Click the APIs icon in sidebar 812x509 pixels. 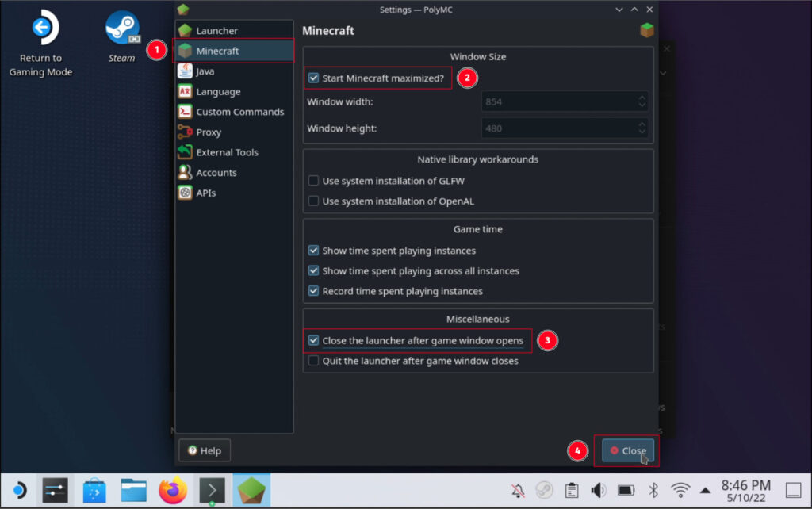pos(185,193)
